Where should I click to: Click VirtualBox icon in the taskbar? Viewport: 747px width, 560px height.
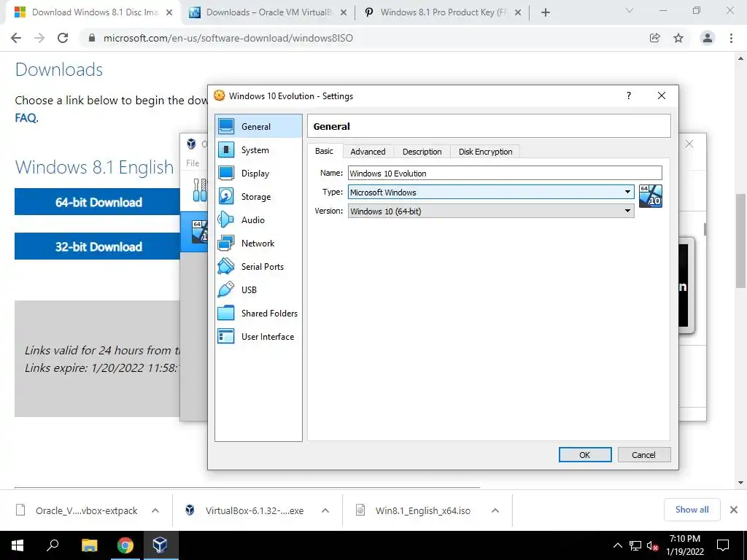160,545
